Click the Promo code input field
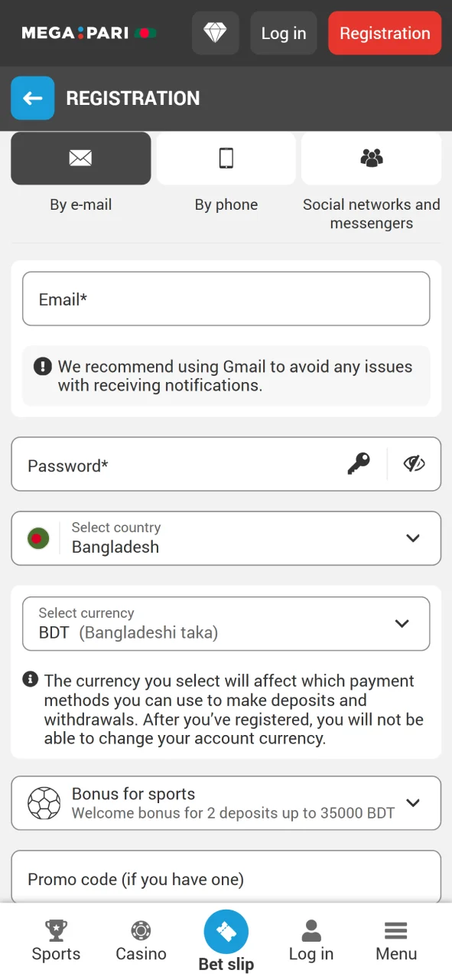 226,879
